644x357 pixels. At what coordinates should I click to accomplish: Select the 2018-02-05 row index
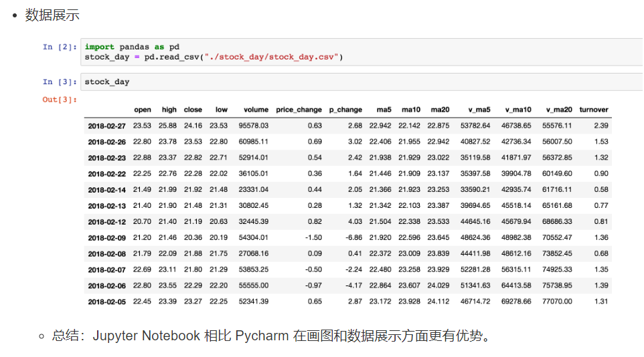click(107, 302)
